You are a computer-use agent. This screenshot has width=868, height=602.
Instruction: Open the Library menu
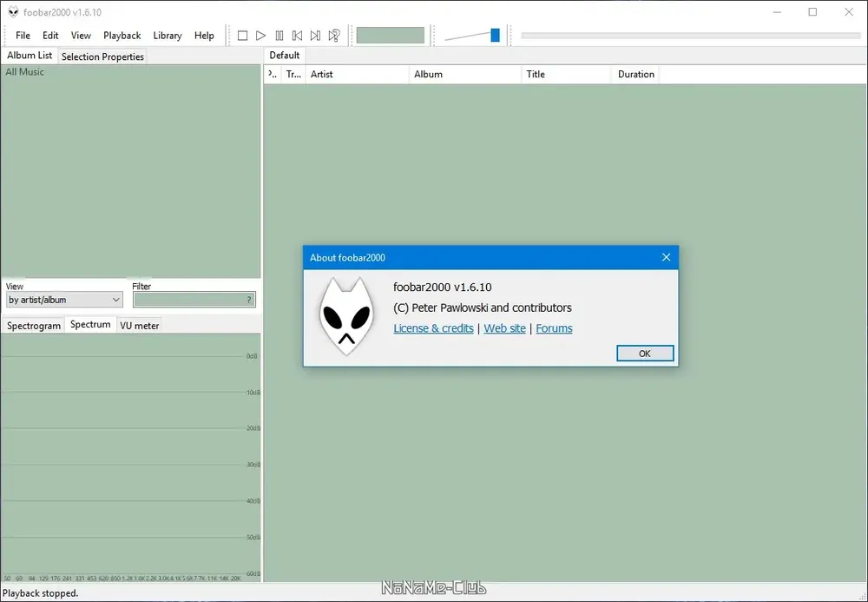click(168, 36)
